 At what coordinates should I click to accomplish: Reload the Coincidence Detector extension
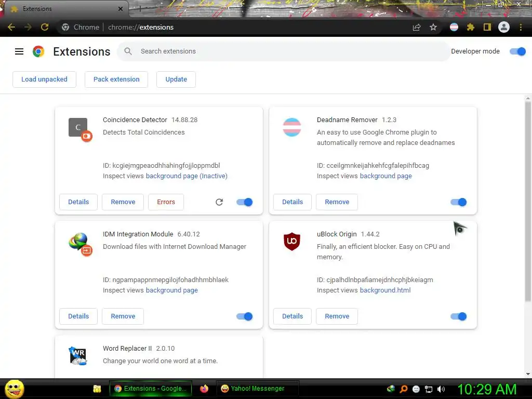(x=219, y=202)
